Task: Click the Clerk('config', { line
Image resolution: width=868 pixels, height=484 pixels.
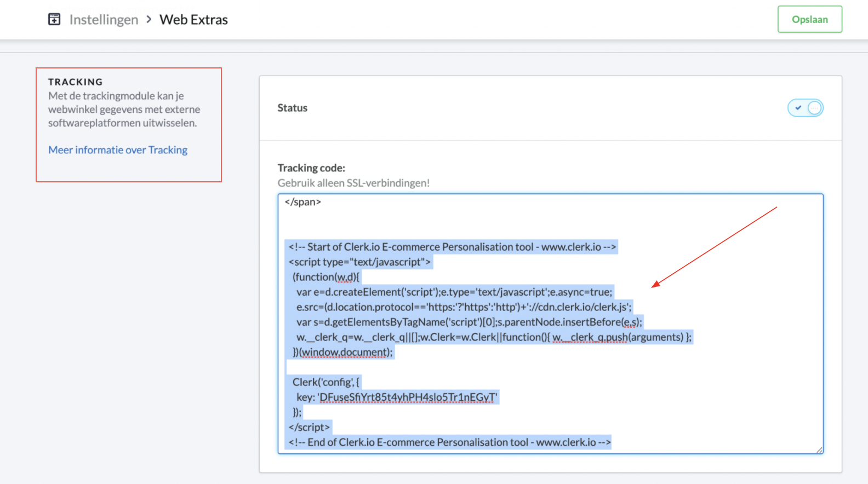Action: point(325,382)
